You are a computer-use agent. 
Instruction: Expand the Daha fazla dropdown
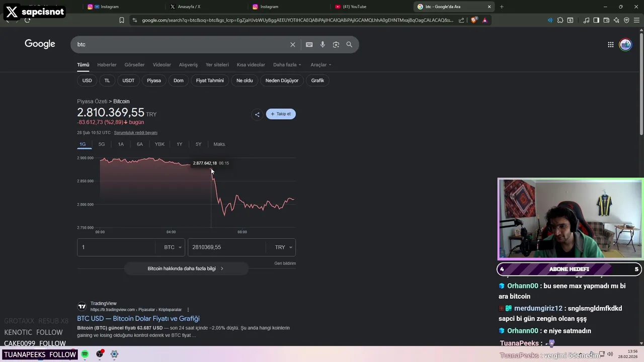287,65
